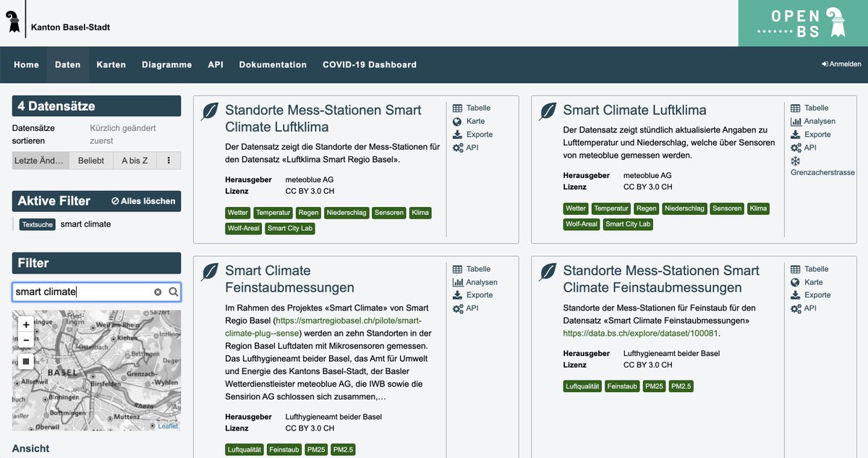Open the COVID-19 Dashboard page

(x=370, y=64)
